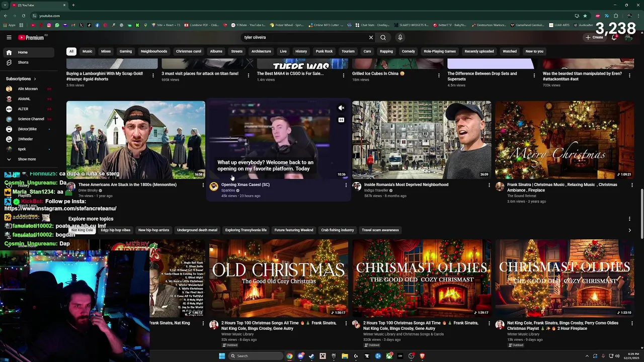The image size is (644, 362).
Task: Show next topics with the right arrow
Action: point(629,230)
